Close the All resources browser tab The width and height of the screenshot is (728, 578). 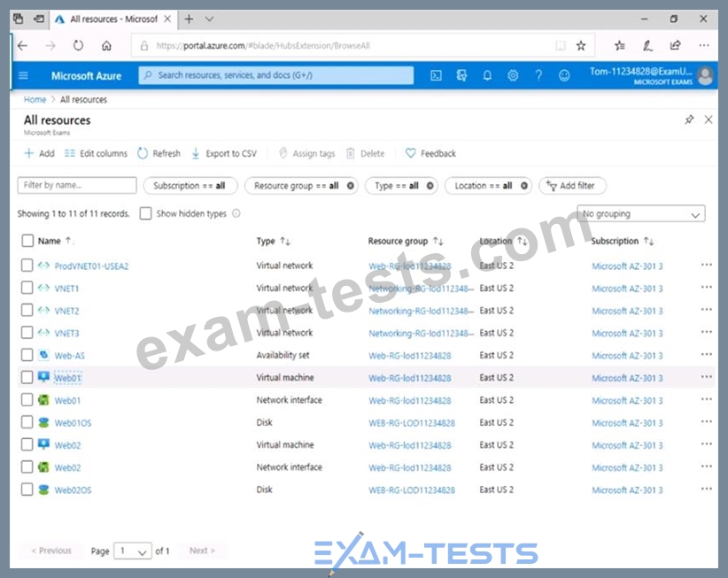point(167,19)
